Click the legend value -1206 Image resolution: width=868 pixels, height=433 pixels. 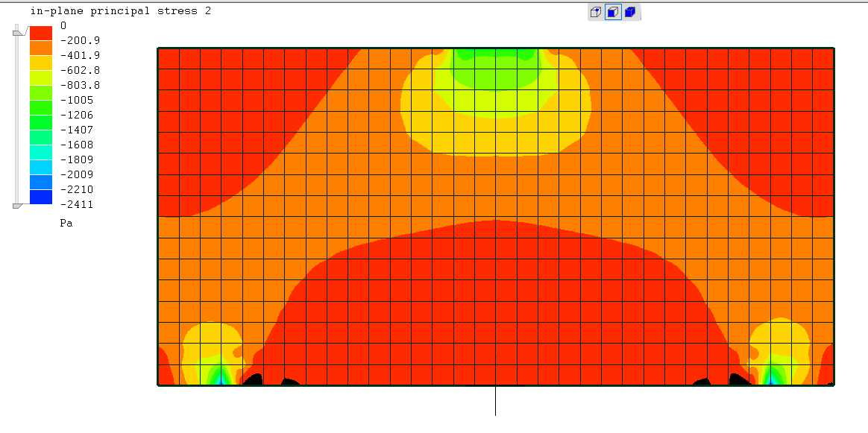(x=77, y=115)
